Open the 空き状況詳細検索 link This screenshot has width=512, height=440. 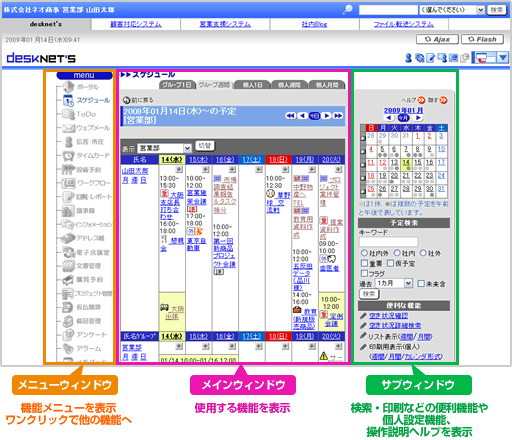[395, 325]
